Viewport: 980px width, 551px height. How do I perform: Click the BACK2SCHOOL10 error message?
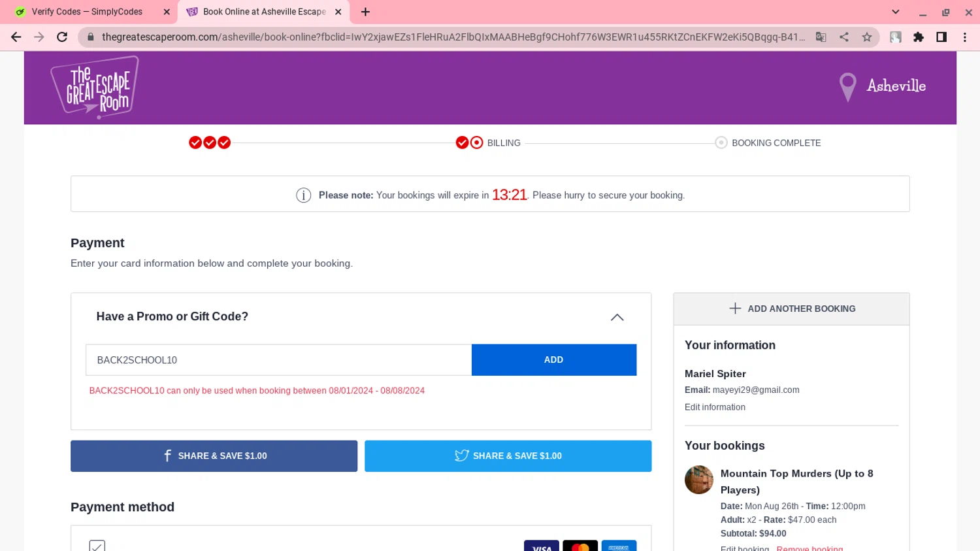click(257, 390)
